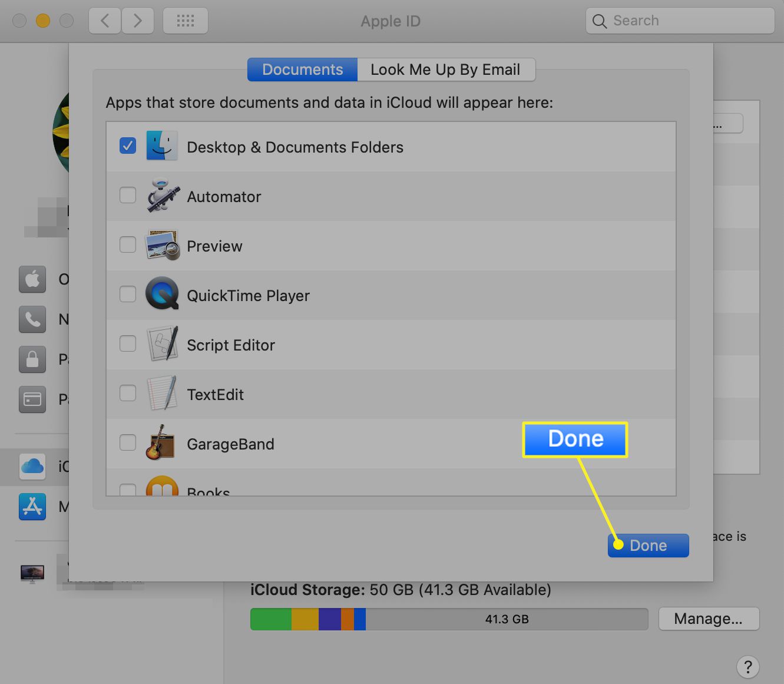Click the blue Done button
Screen dimensions: 784x684
click(x=648, y=546)
